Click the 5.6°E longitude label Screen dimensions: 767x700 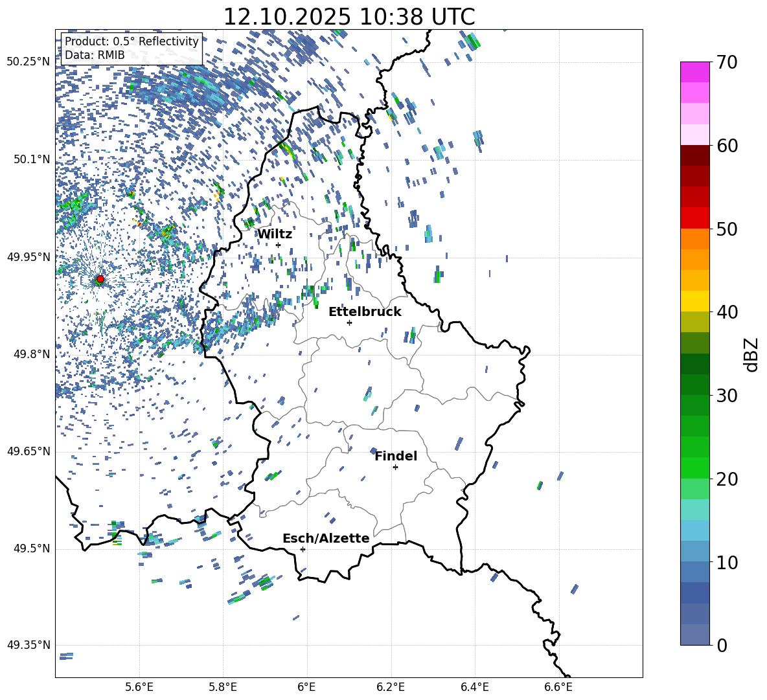coord(139,687)
